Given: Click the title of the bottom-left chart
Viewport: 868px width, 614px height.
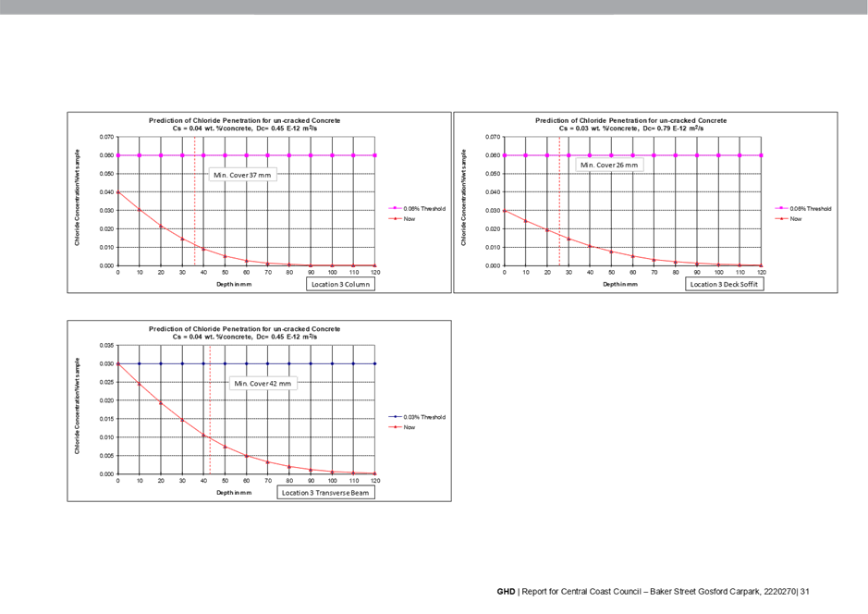Looking at the screenshot, I should click(246, 333).
